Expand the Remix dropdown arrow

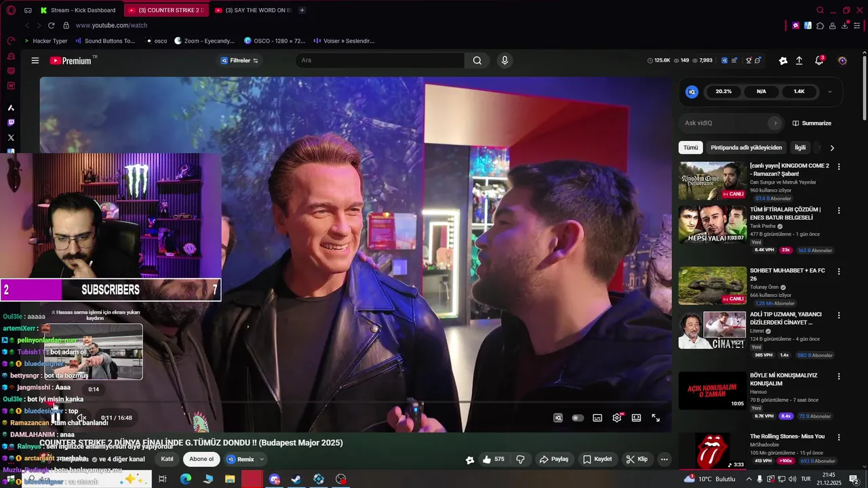coord(262,459)
